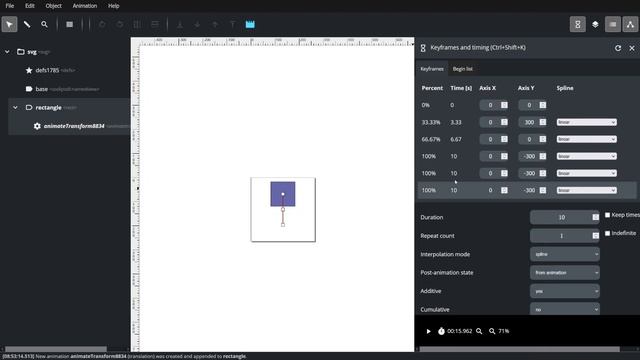Click the stopwatch icon beside 00:15.962

click(x=441, y=331)
